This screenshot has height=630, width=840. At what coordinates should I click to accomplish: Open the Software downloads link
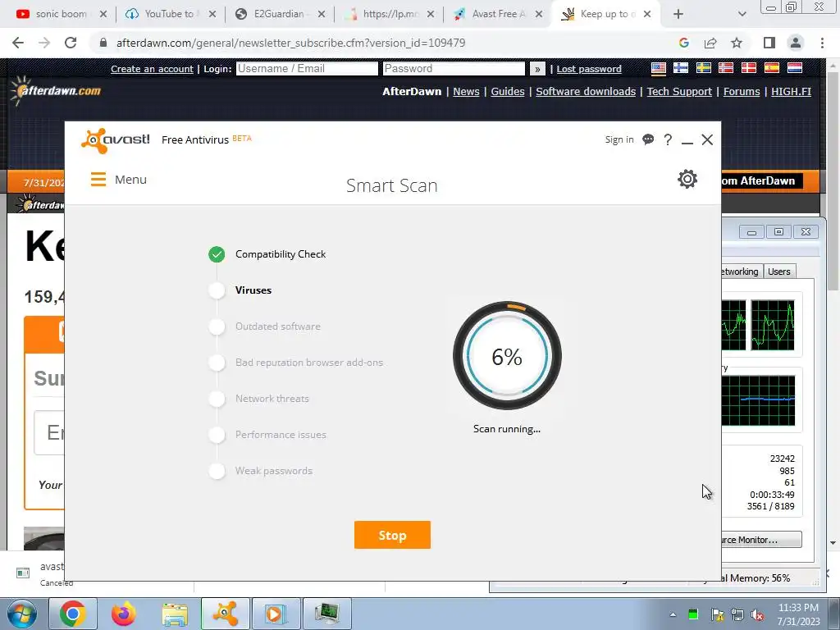point(586,92)
